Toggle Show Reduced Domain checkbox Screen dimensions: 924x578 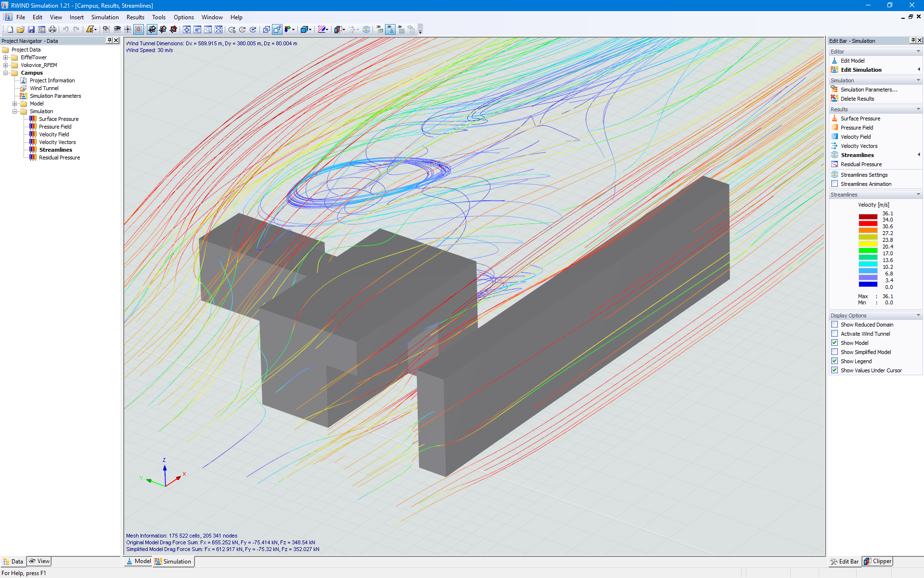tap(834, 324)
